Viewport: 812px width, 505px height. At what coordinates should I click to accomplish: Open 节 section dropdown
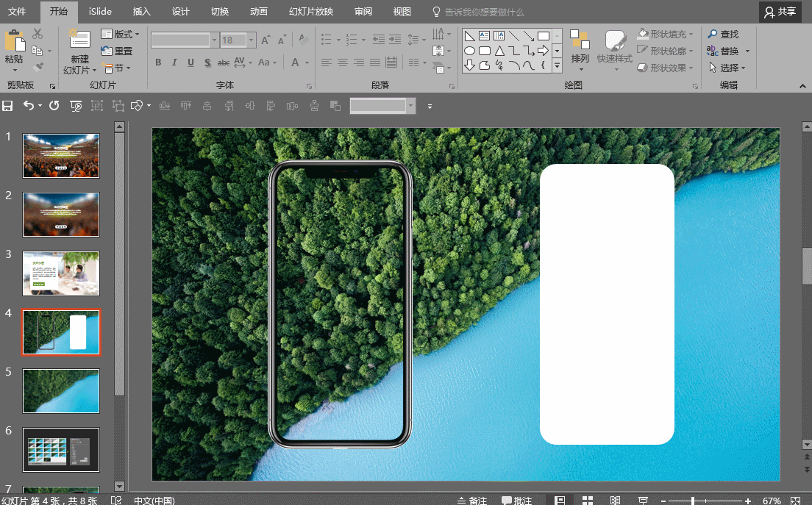(x=116, y=68)
